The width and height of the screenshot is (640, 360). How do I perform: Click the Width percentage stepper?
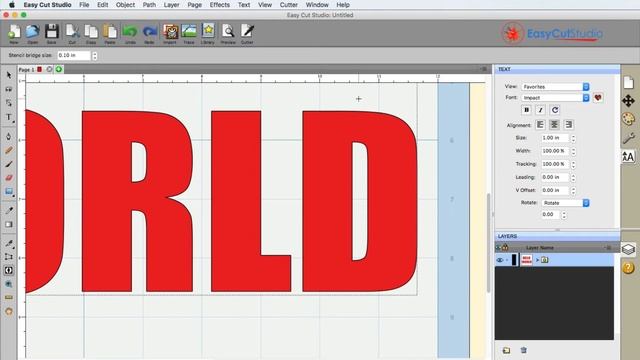pos(573,151)
